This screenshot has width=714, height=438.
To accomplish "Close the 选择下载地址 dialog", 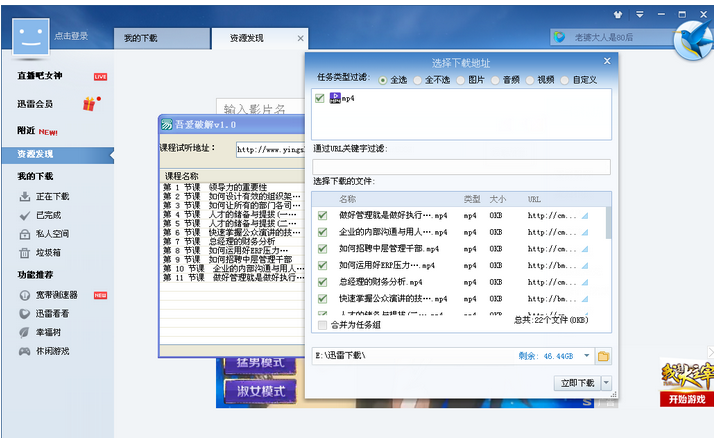I will (607, 61).
